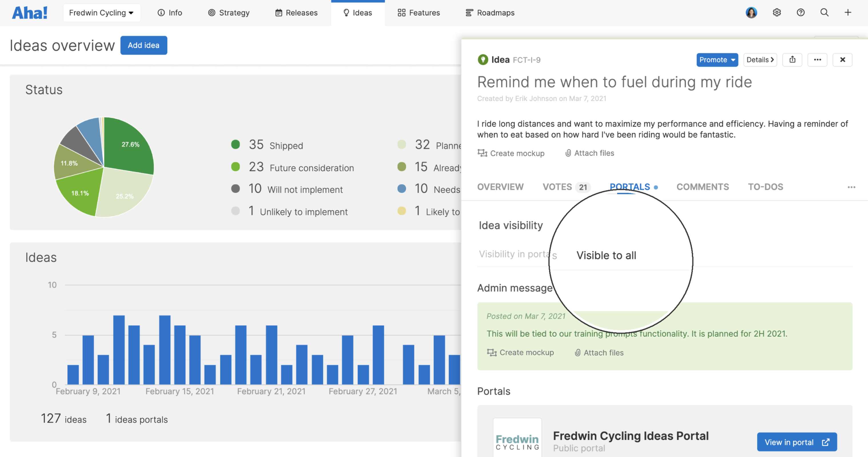This screenshot has height=457, width=868.
Task: Click View in portal for Fredwin Cycling Ideas Portal
Action: (797, 442)
